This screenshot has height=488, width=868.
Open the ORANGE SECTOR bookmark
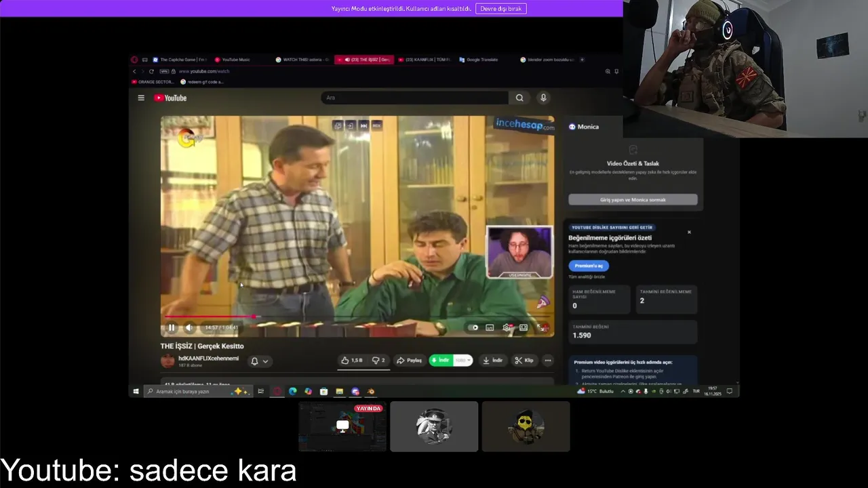(x=152, y=82)
